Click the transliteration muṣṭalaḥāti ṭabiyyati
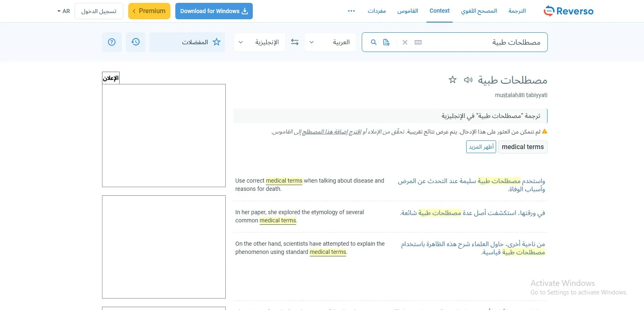 521,95
